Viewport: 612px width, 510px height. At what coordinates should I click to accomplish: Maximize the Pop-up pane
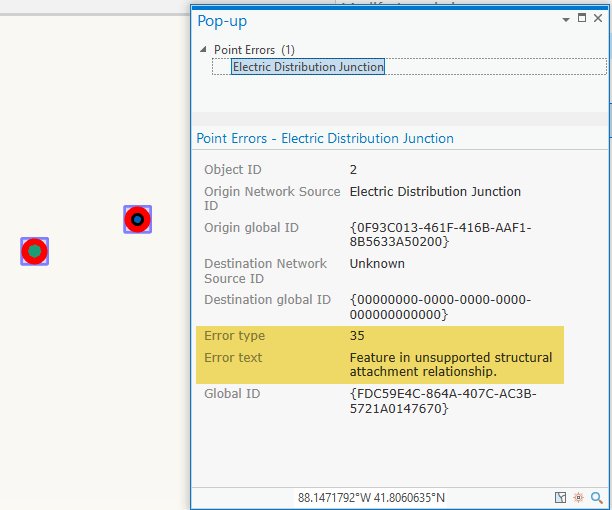[582, 18]
